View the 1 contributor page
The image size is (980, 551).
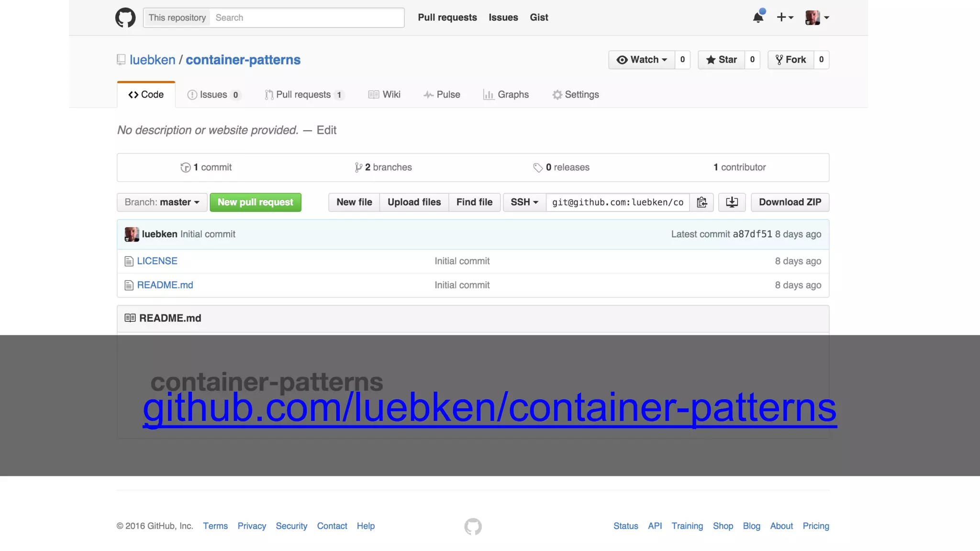coord(740,167)
